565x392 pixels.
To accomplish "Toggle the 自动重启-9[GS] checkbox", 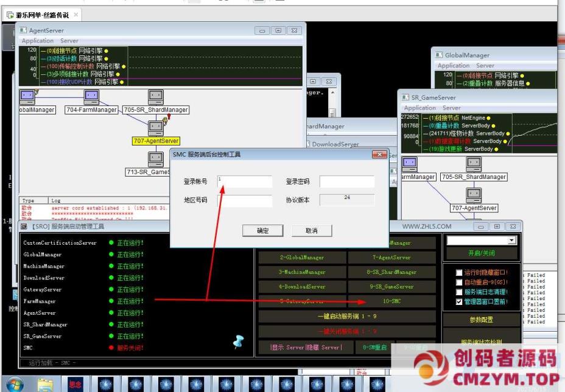I will coord(460,282).
